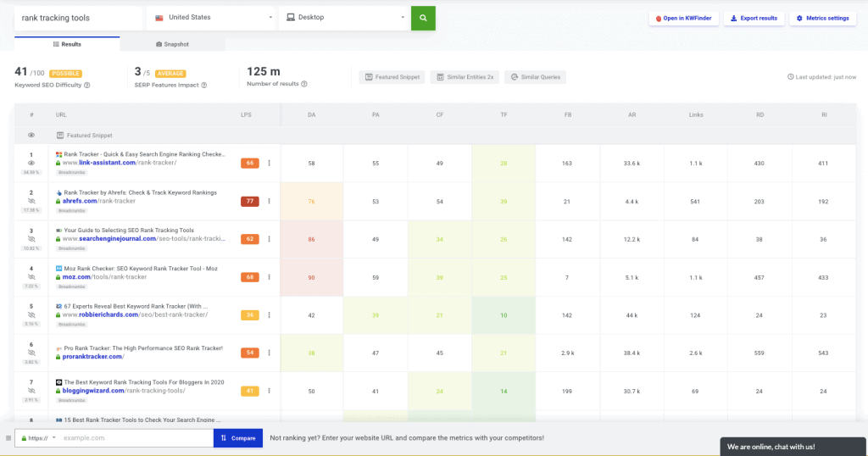The width and height of the screenshot is (868, 456).
Task: Open the link-assistant.com rank-tracker link
Action: coord(120,163)
